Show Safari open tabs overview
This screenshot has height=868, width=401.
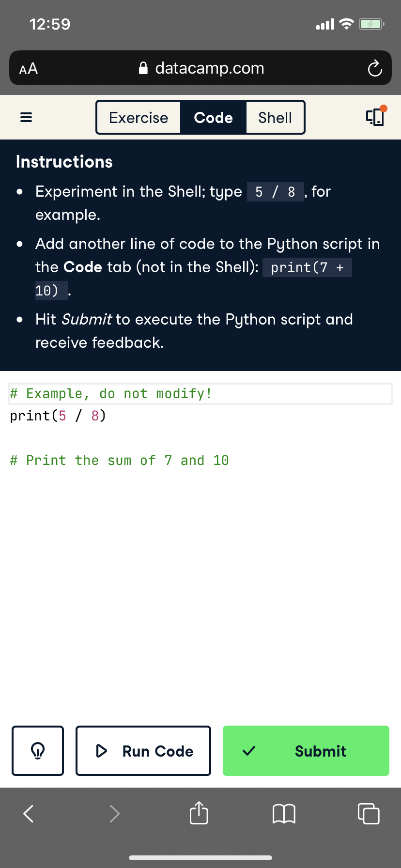pyautogui.click(x=369, y=813)
